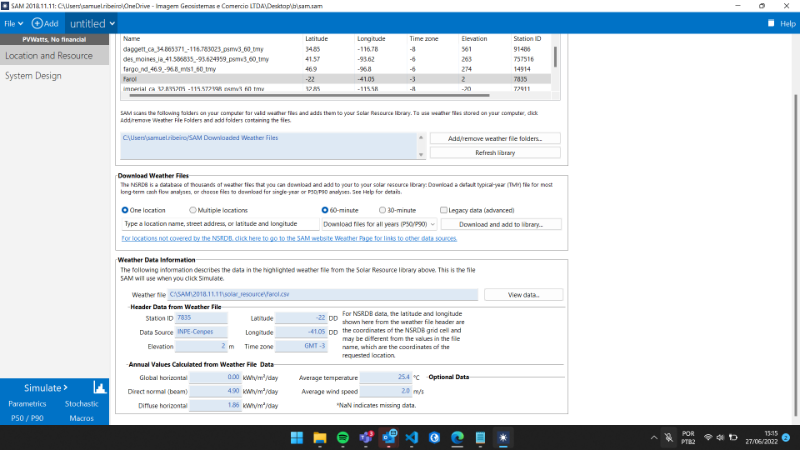Image resolution: width=800 pixels, height=450 pixels.
Task: Open Spotify from the taskbar
Action: [x=343, y=438]
